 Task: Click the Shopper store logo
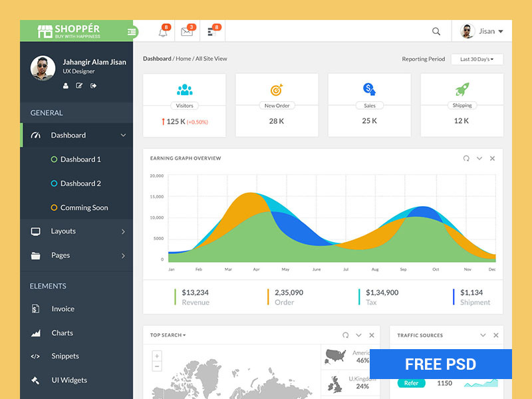pyautogui.click(x=68, y=31)
